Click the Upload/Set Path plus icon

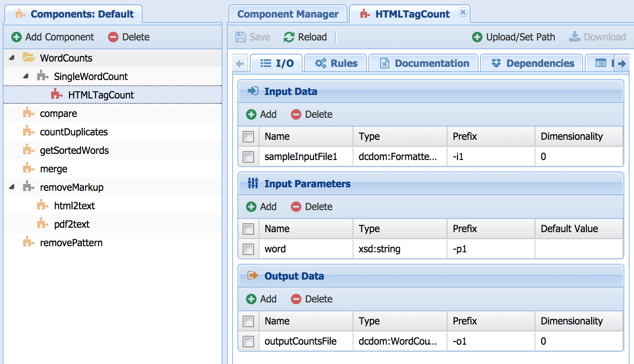477,37
